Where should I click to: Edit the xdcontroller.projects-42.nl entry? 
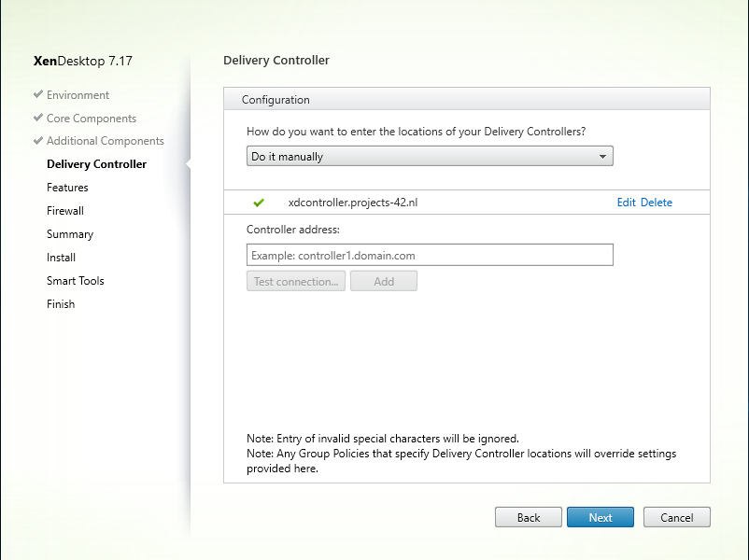pos(627,203)
